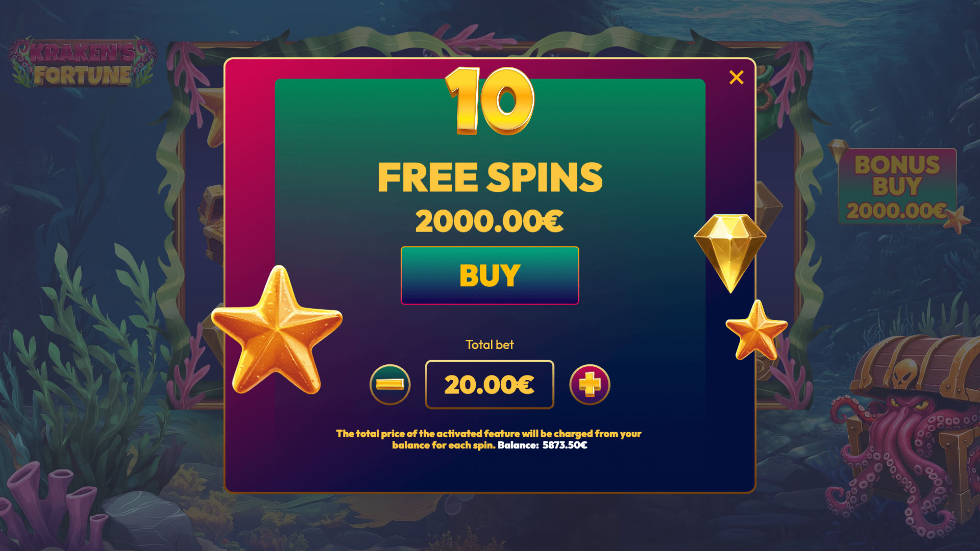Click the skull emblem on the chest
This screenshot has height=551, width=980.
coord(904,374)
